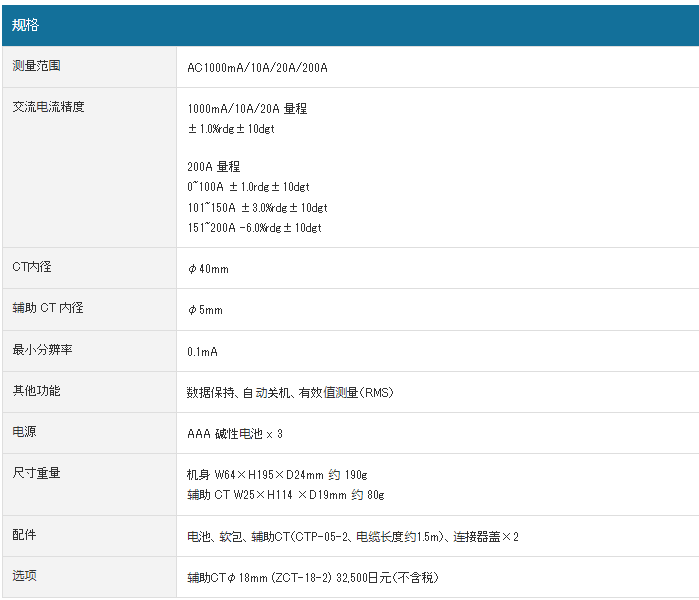Click the 0.1mA minimum resolution value
Viewport: 699px width, 600px height.
tap(202, 352)
